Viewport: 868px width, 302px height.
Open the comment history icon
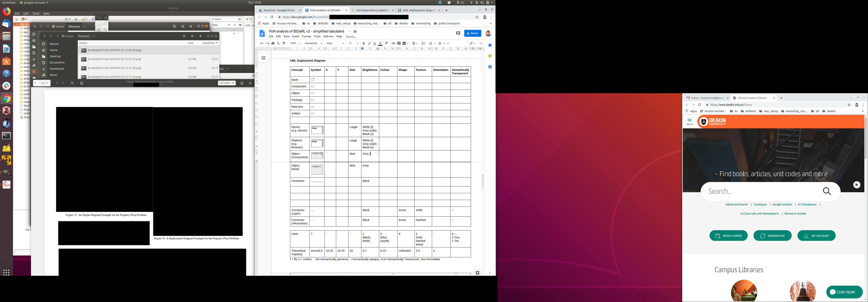click(x=458, y=33)
